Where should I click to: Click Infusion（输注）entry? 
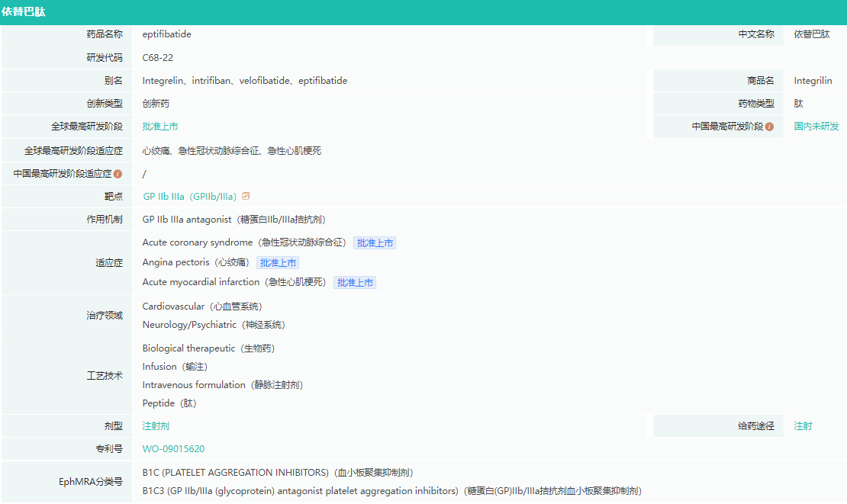[175, 367]
